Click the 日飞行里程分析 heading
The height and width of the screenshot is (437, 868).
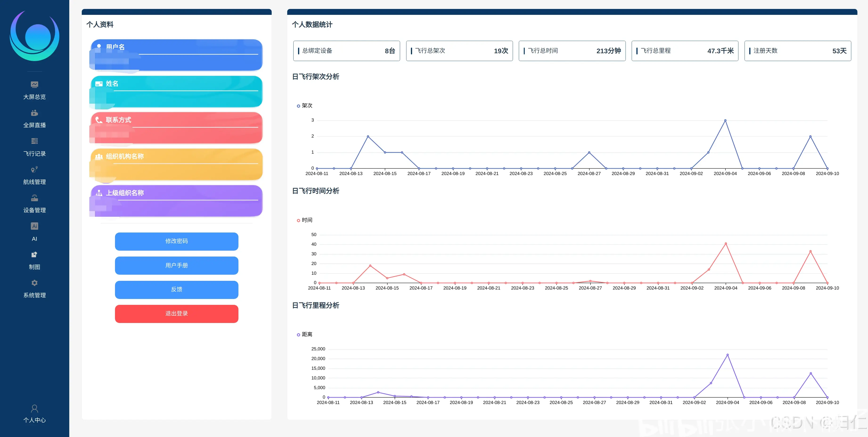click(x=315, y=306)
